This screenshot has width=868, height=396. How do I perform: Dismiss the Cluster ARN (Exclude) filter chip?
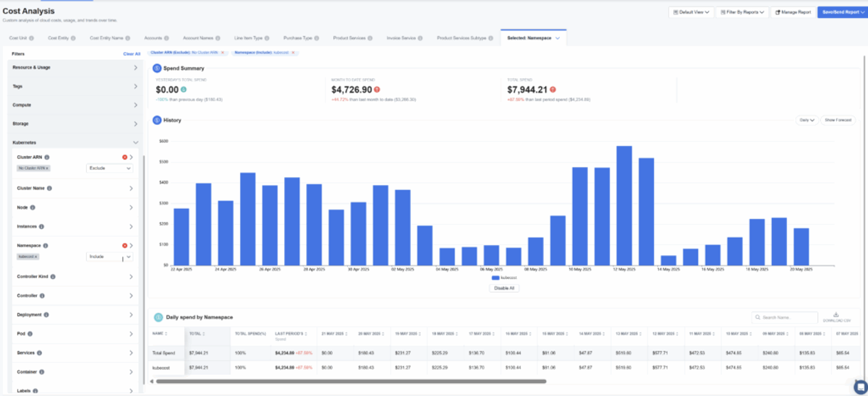222,53
